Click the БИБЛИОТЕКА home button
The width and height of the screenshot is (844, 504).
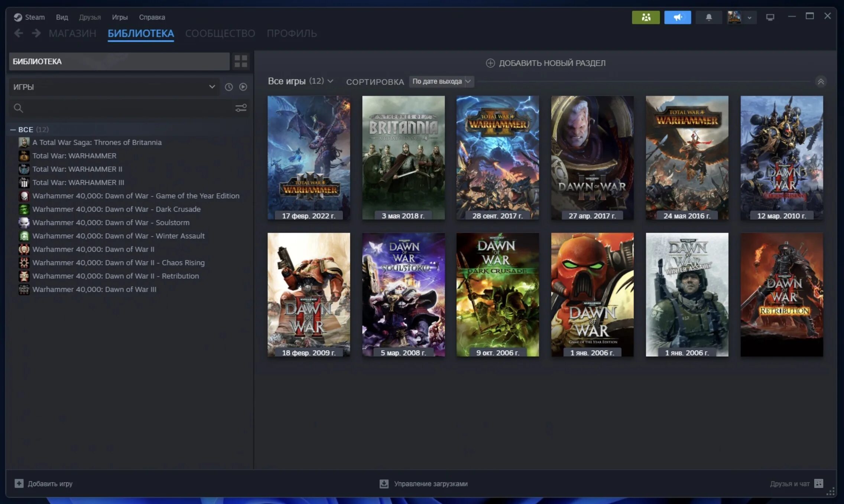coord(119,61)
